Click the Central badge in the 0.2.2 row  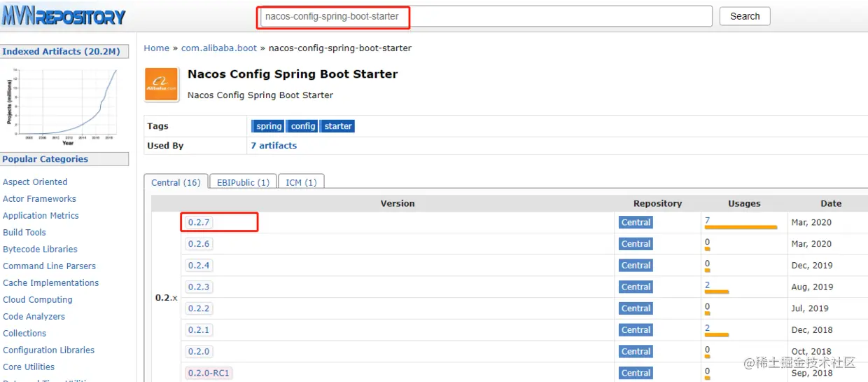point(636,308)
